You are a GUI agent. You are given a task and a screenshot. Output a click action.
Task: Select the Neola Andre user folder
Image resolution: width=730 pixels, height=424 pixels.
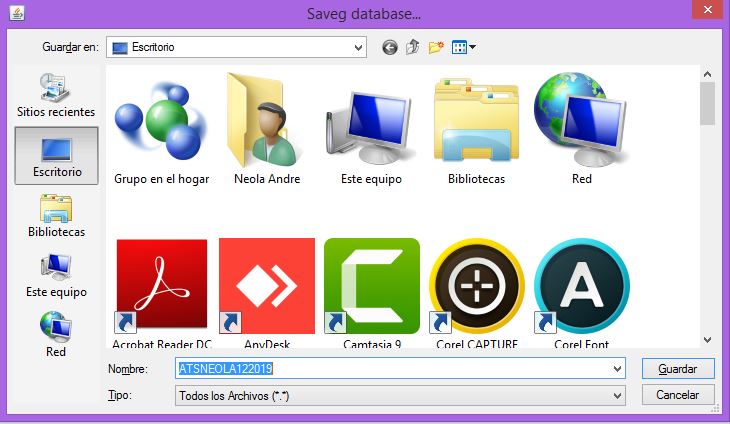[x=267, y=123]
